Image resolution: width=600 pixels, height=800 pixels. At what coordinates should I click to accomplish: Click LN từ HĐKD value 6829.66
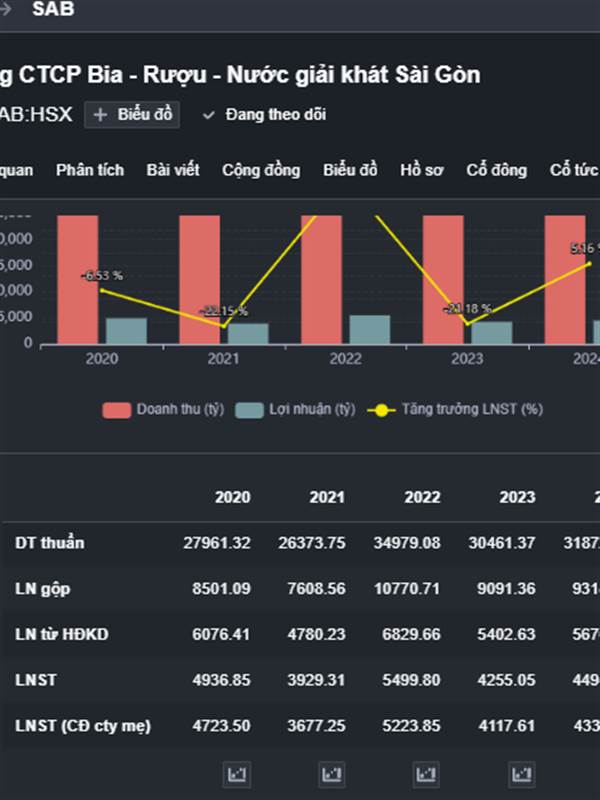click(x=411, y=634)
